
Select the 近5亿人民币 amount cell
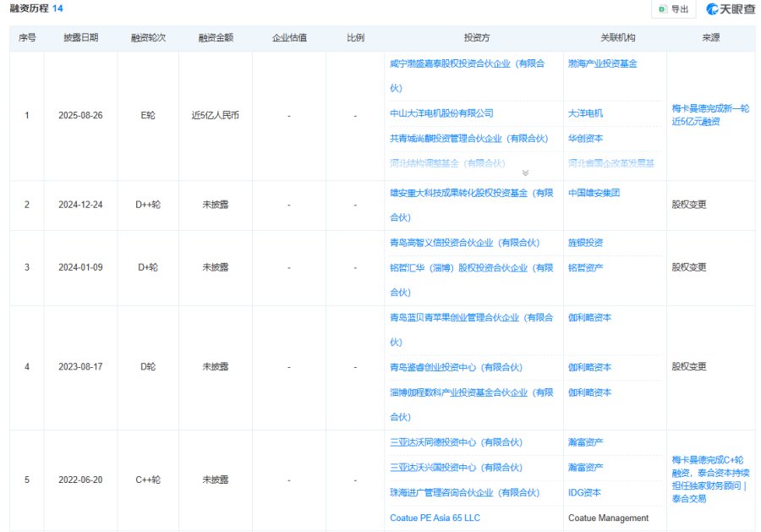click(216, 116)
